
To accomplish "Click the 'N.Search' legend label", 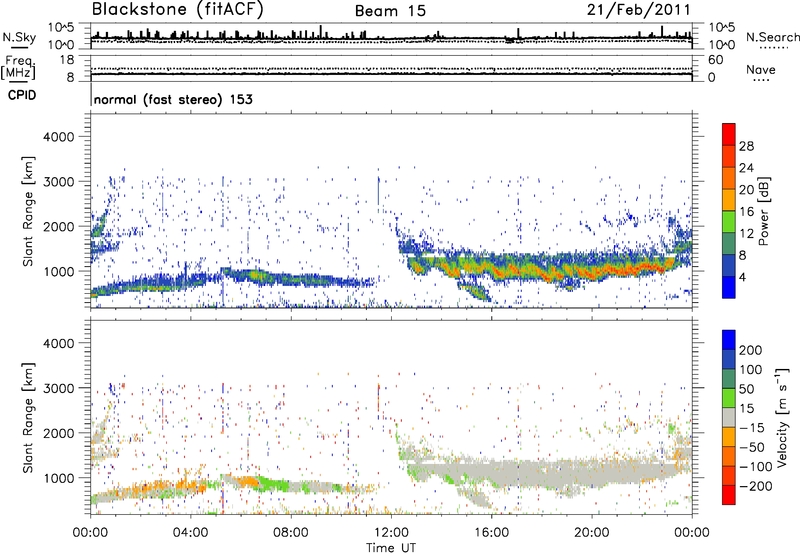I will (772, 37).
